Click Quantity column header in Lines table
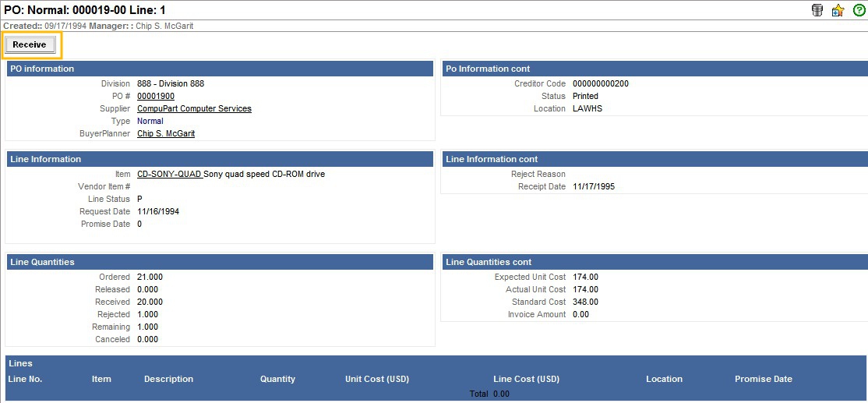The height and width of the screenshot is (403, 868). 277,379
